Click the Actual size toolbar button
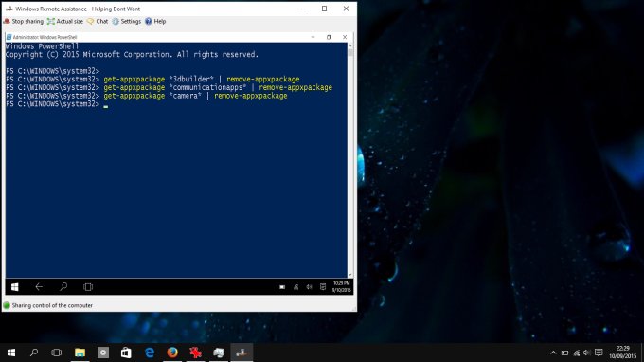Screen dimensions: 644x362 click(65, 22)
